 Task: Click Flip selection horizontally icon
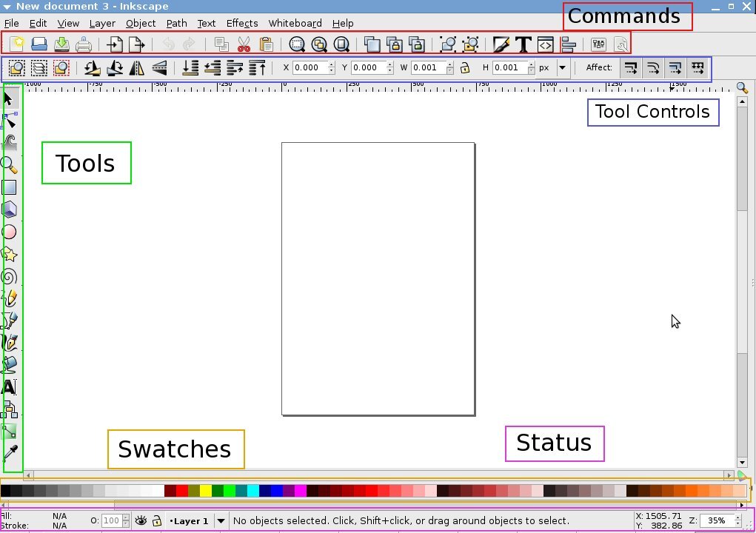pos(137,68)
